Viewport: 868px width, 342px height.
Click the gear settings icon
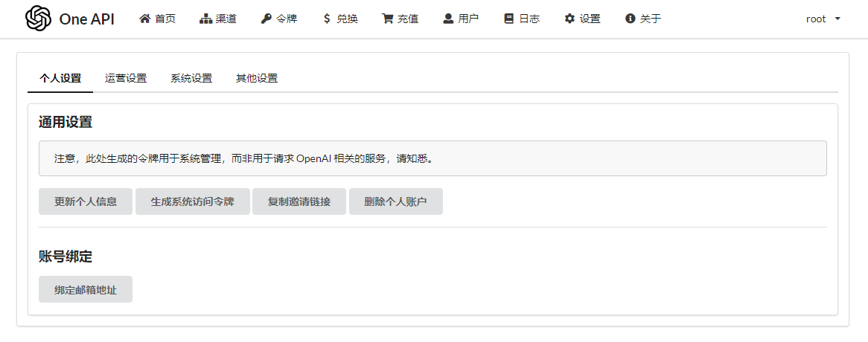[x=569, y=19]
